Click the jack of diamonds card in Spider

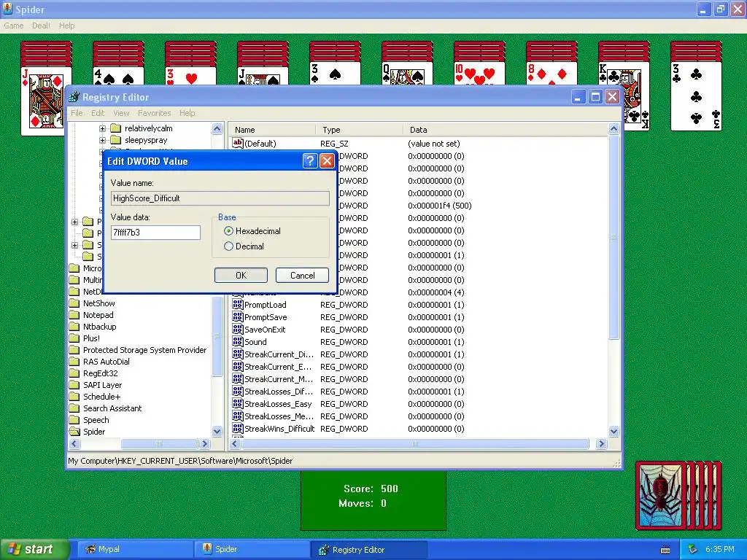click(x=42, y=101)
